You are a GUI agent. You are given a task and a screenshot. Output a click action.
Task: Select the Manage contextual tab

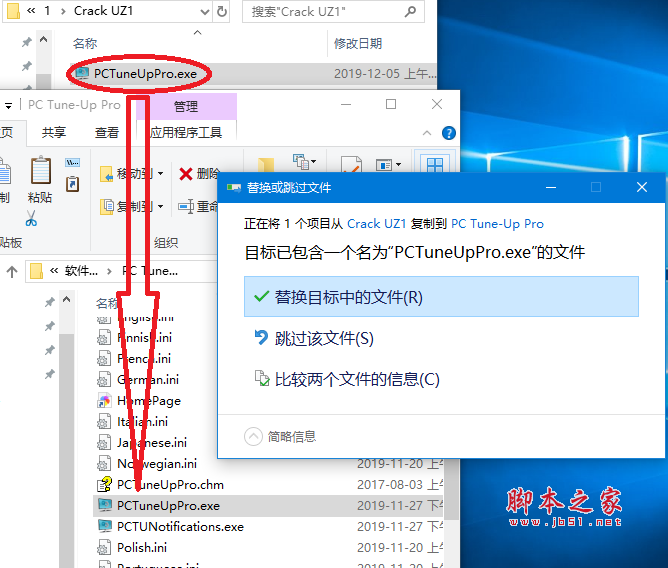tap(186, 106)
